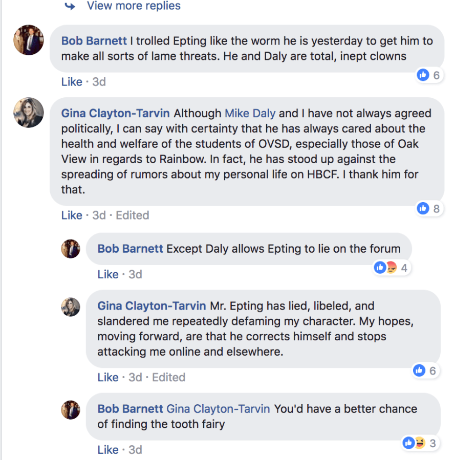Viewport: 476px width, 460px height.
Task: Click the like reaction icon showing 8
Action: point(423,208)
